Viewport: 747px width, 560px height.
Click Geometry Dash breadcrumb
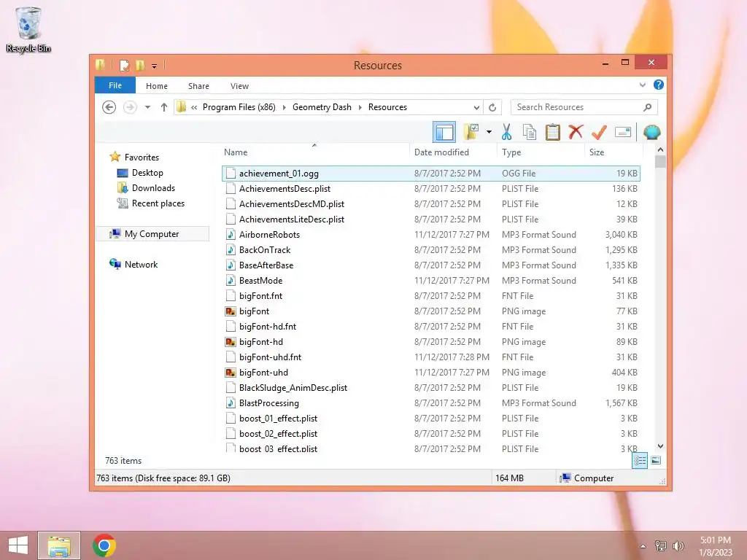(322, 107)
